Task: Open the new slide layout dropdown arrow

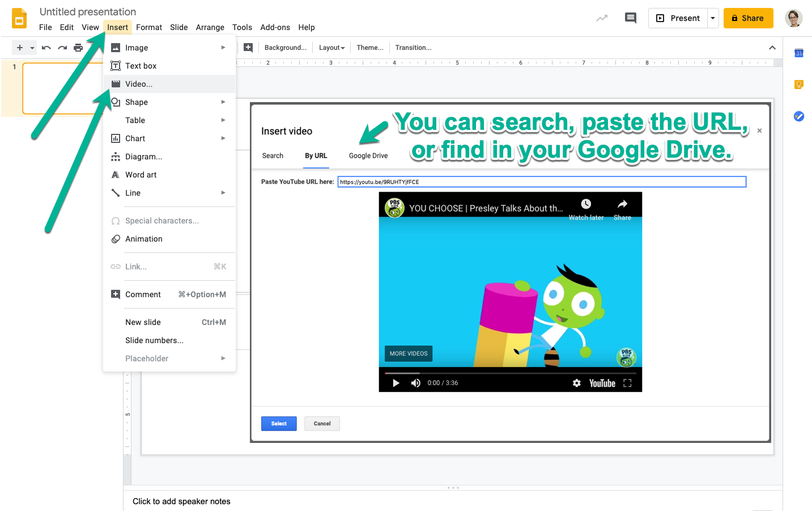Action: pos(32,48)
